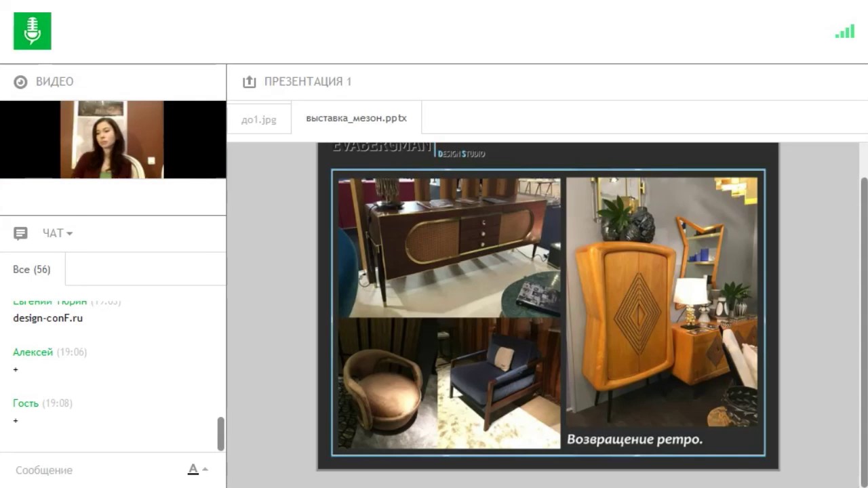This screenshot has width=868, height=488.
Task: Open the ЧАТ dropdown menu
Action: [x=58, y=233]
